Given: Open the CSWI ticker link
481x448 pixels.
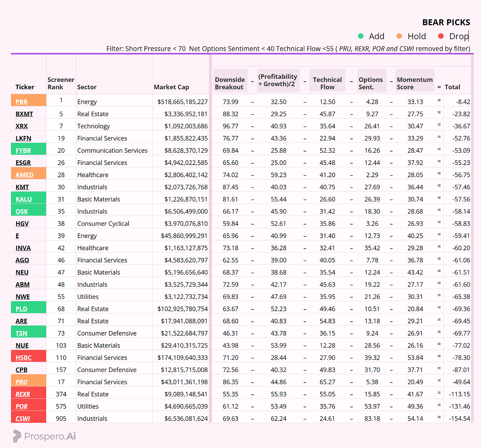Looking at the screenshot, I should click(x=23, y=419).
